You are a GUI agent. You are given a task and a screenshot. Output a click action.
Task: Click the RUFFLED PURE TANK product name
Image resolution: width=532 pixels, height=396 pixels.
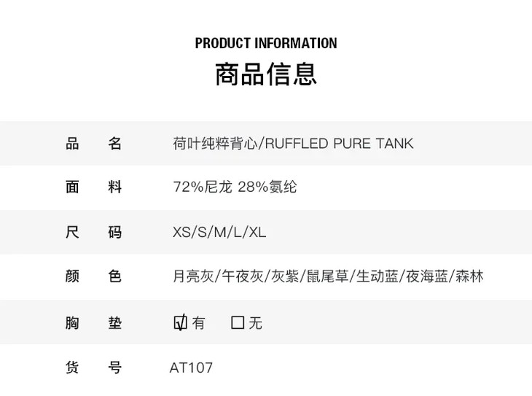coord(339,144)
